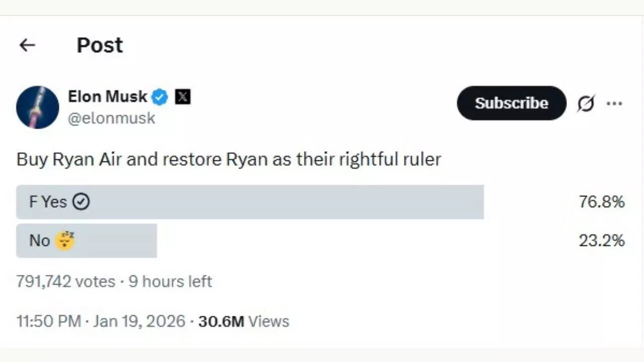Image resolution: width=644 pixels, height=362 pixels.
Task: Click the X affiliate badge by the username
Action: (183, 97)
